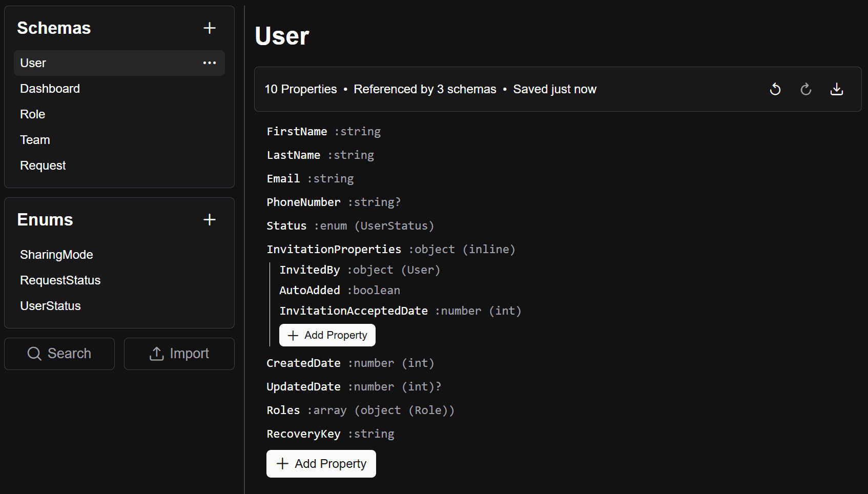Select the FirstName property
868x494 pixels.
(323, 132)
